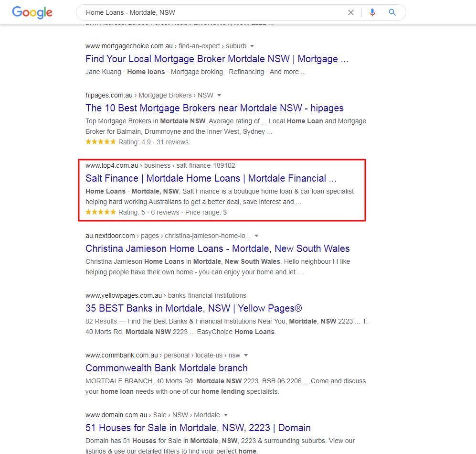Click the www.yellowpages.com.au URL breadcrumb
The image size is (476, 454).
pos(123,295)
